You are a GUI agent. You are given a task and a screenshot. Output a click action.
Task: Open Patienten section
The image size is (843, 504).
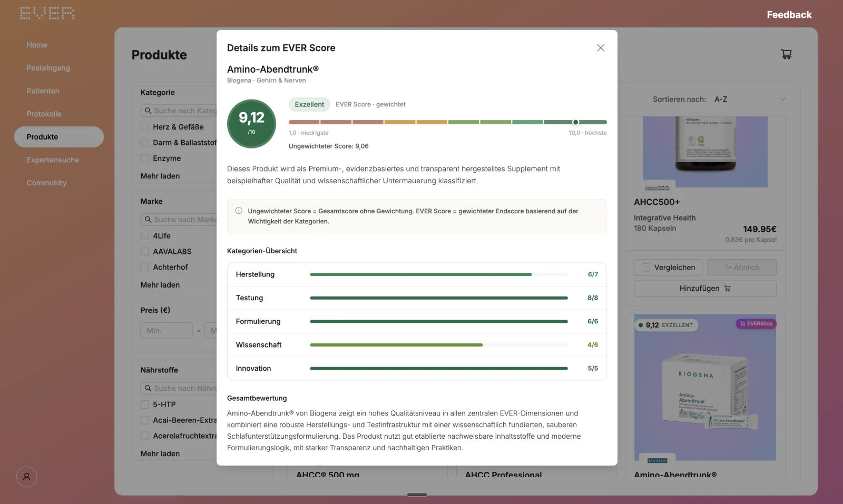(x=43, y=91)
